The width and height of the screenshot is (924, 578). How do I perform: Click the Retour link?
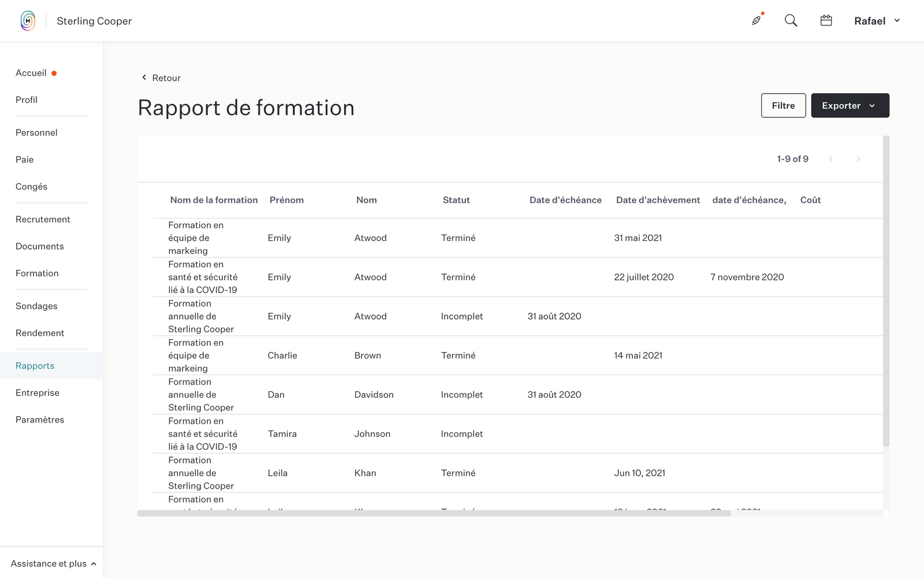click(166, 77)
